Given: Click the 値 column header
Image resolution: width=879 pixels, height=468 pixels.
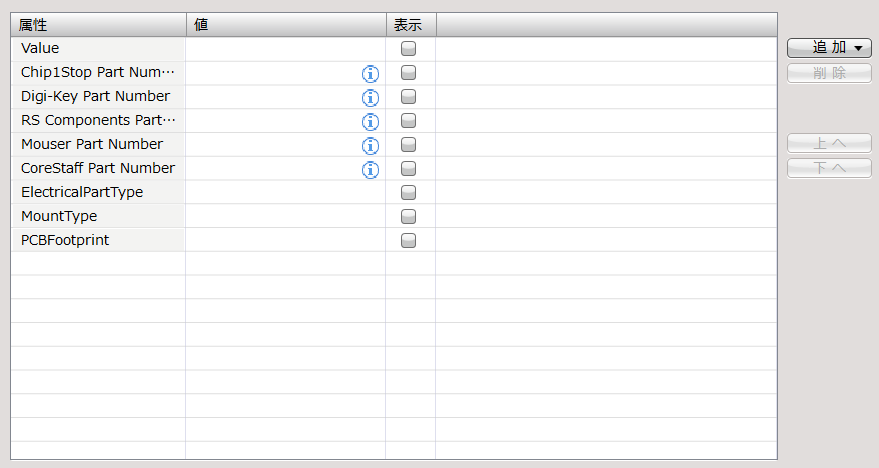Looking at the screenshot, I should coord(285,24).
